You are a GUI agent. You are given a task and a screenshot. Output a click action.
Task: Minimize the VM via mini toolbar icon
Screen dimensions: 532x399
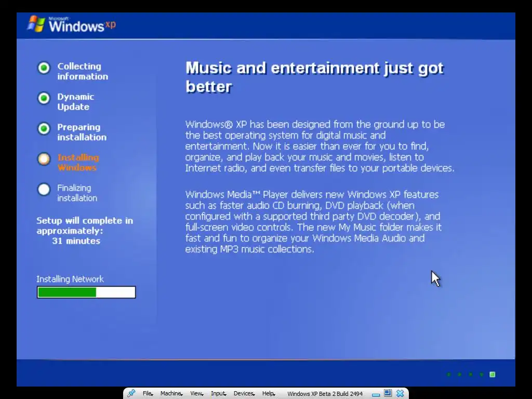coord(376,394)
